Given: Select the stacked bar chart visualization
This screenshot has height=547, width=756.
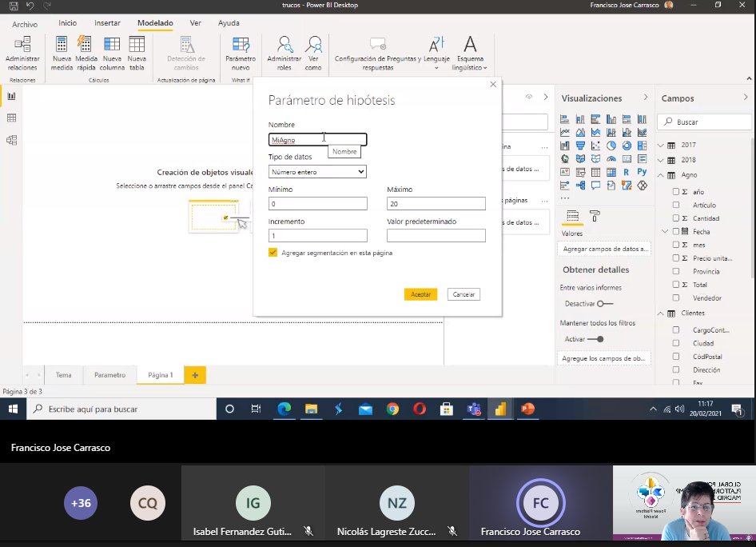Looking at the screenshot, I should (x=564, y=119).
